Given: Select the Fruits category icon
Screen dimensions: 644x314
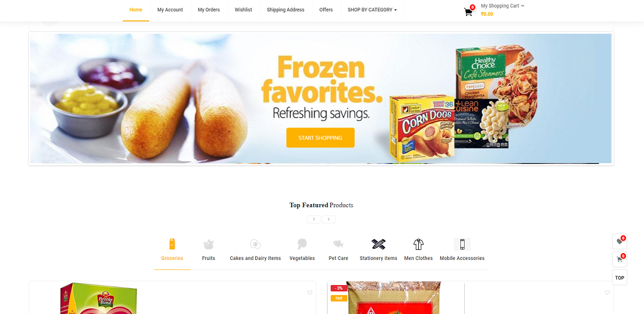Looking at the screenshot, I should [209, 244].
